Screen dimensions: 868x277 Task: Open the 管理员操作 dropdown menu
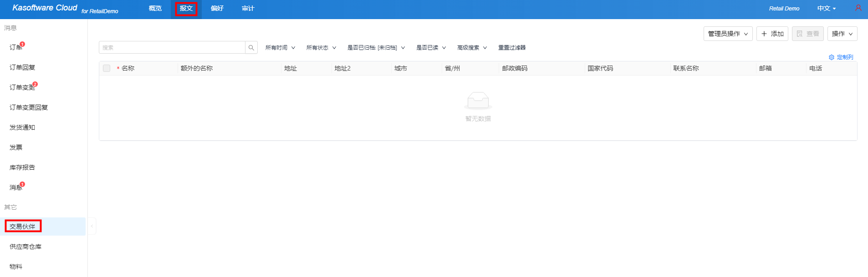point(728,34)
